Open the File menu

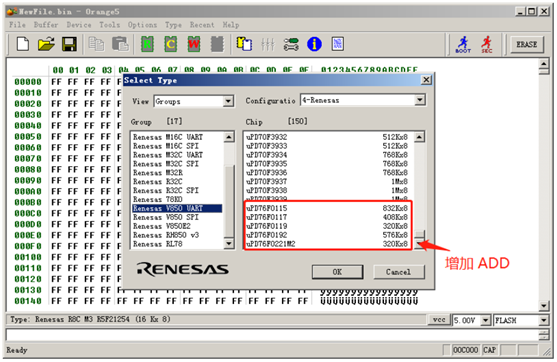coord(17,25)
